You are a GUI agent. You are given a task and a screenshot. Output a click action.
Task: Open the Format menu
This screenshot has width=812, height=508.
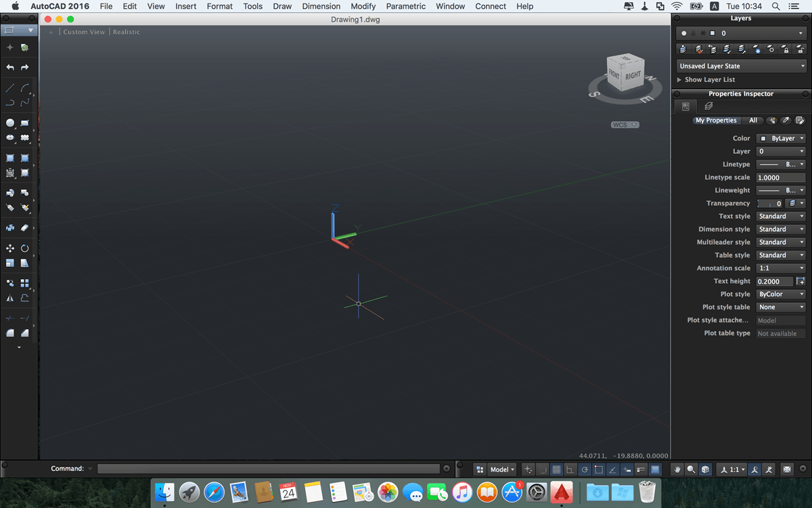(x=219, y=6)
